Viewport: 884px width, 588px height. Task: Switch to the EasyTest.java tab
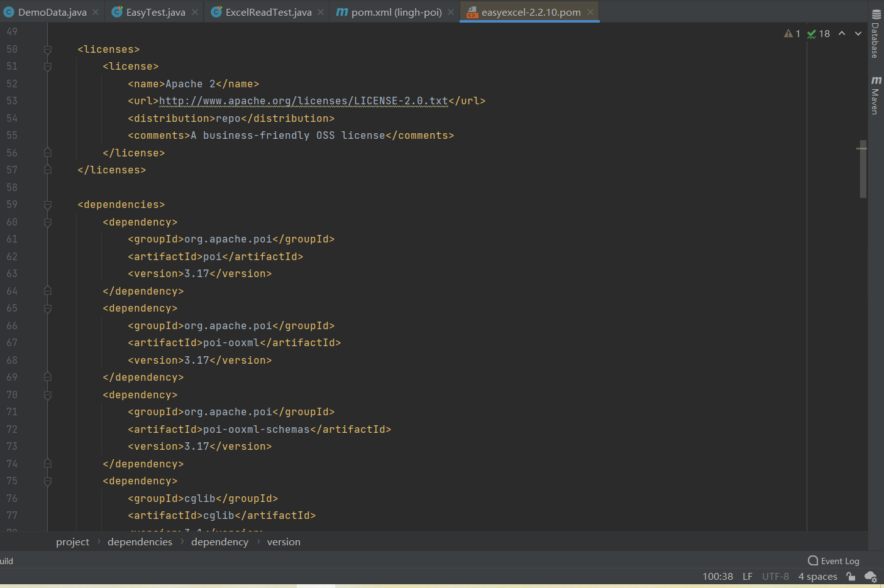tap(155, 12)
